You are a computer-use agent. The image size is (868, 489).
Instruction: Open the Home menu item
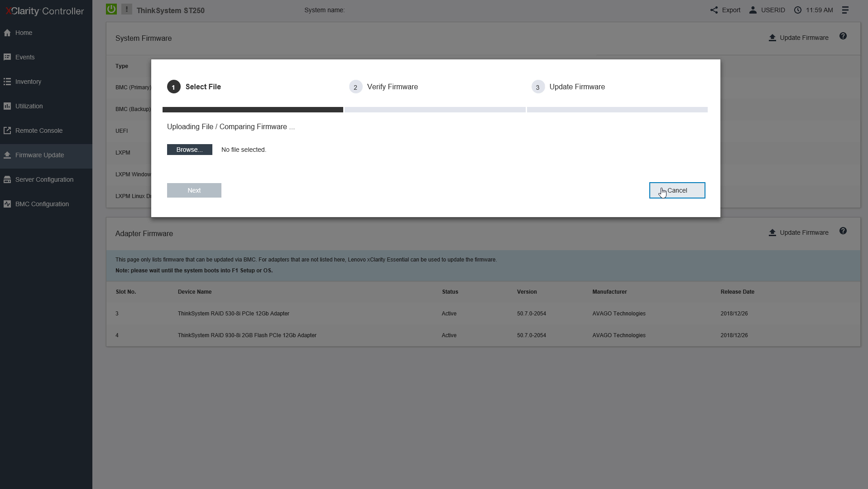pyautogui.click(x=46, y=33)
